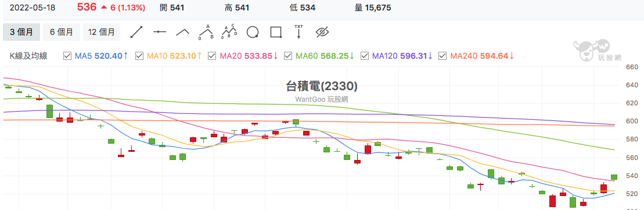Select the 0-A-B-C-D wave drawing tool
The height and width of the screenshot is (210, 644).
coord(229,32)
